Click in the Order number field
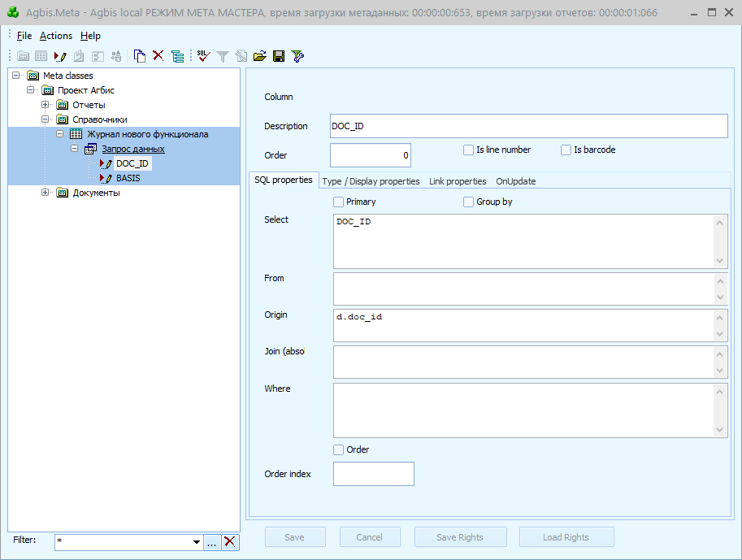The width and height of the screenshot is (742, 560). 370,155
